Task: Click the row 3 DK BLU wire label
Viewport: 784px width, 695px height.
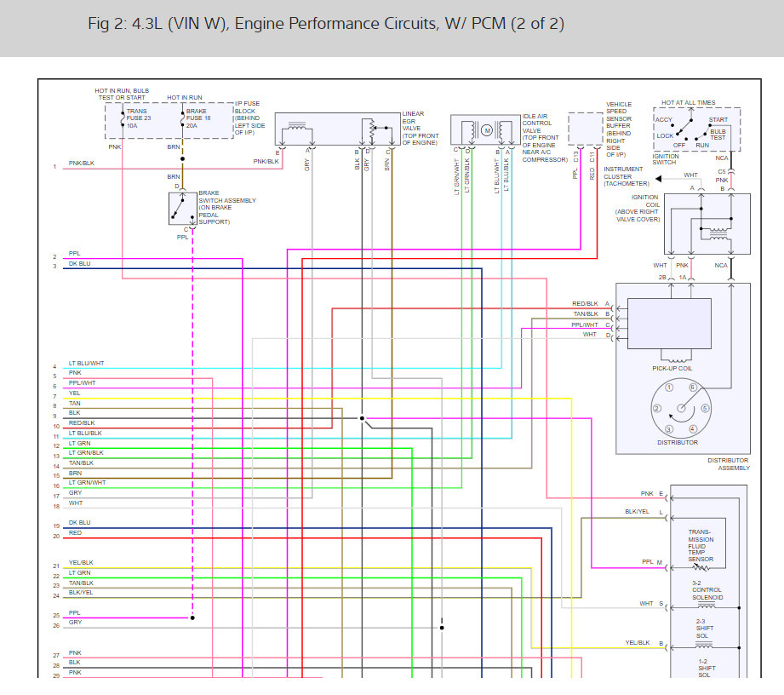Action: click(79, 264)
